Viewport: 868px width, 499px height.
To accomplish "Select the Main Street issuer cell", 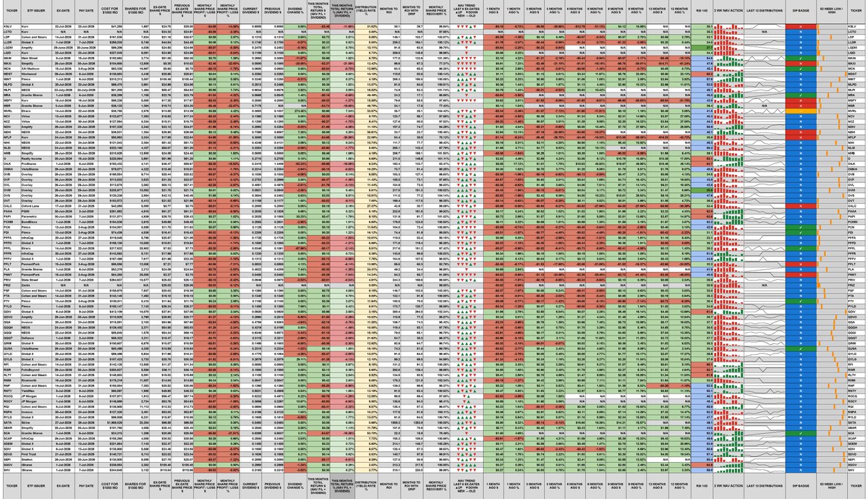I will [x=36, y=59].
